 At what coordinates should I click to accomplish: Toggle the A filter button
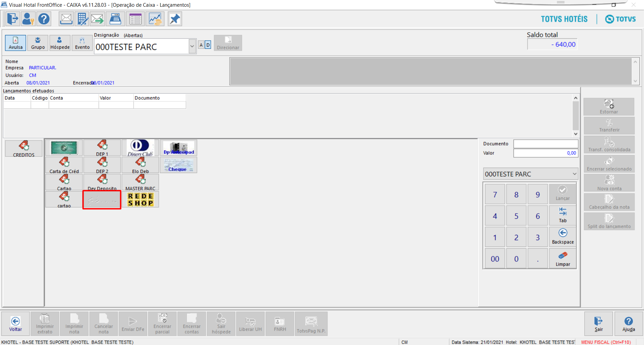coord(201,45)
